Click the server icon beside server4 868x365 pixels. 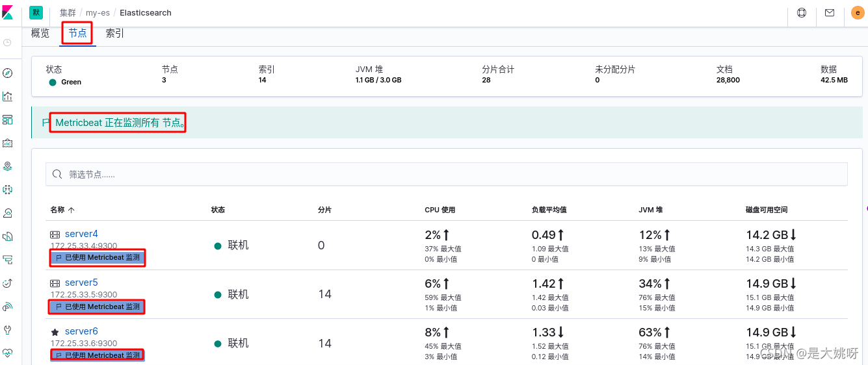[55, 234]
